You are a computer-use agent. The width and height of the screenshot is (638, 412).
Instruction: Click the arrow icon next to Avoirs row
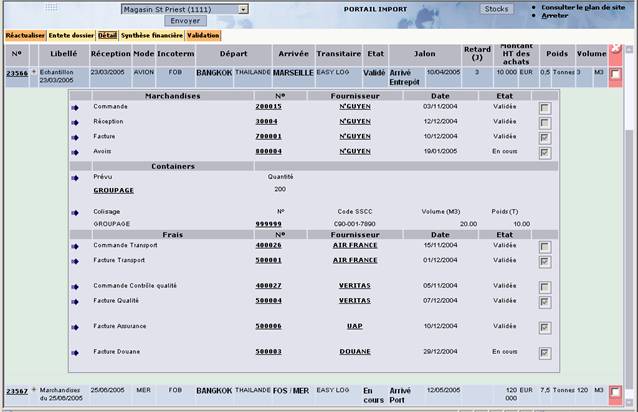coord(75,153)
